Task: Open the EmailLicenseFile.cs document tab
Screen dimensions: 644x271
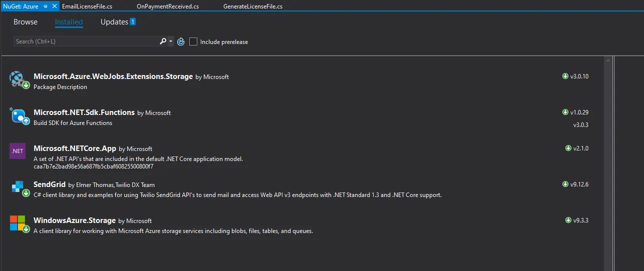Action: pyautogui.click(x=87, y=6)
